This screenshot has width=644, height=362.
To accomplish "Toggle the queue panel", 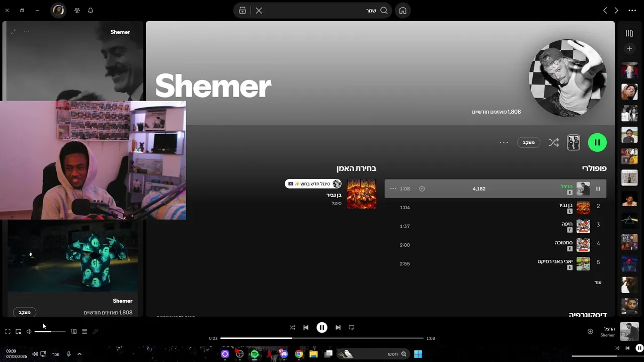I will coord(85,331).
